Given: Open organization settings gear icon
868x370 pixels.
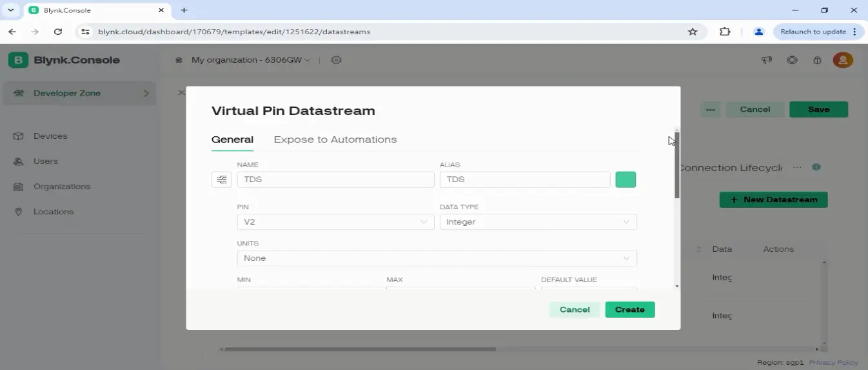Looking at the screenshot, I should (336, 60).
